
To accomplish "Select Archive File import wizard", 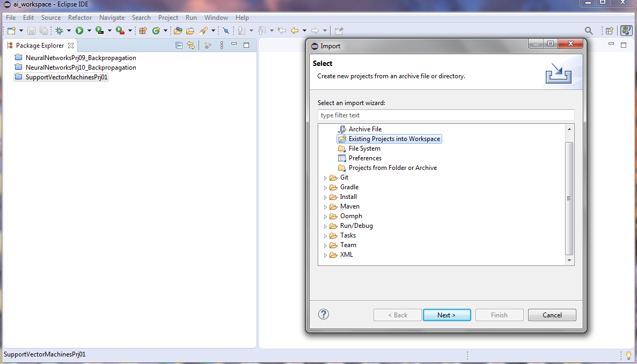I will pyautogui.click(x=365, y=129).
